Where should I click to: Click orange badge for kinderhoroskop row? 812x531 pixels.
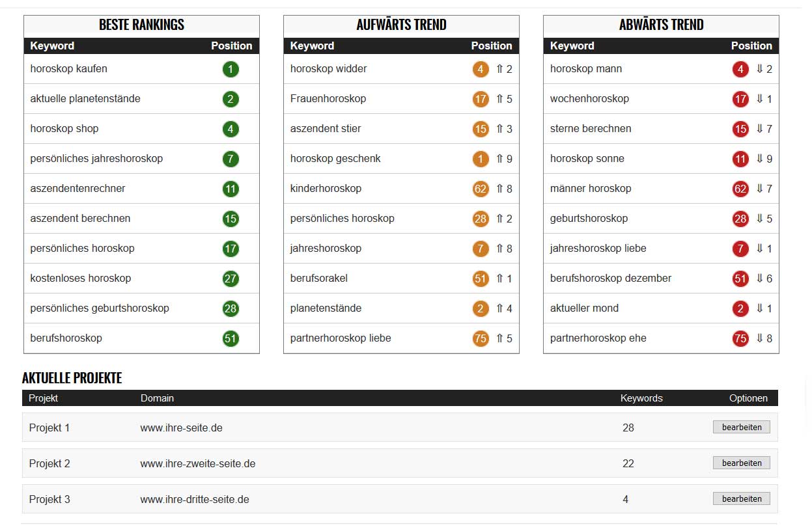click(481, 189)
